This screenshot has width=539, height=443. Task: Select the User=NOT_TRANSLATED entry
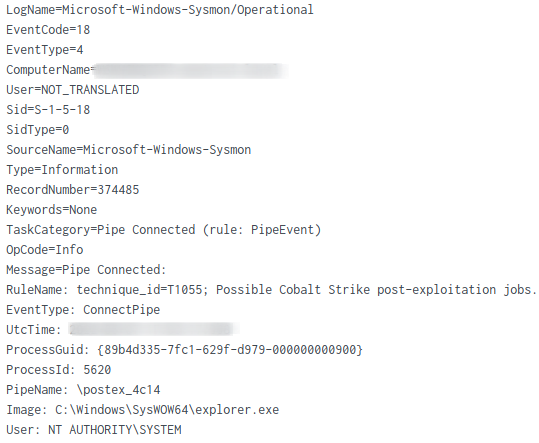[x=73, y=90]
